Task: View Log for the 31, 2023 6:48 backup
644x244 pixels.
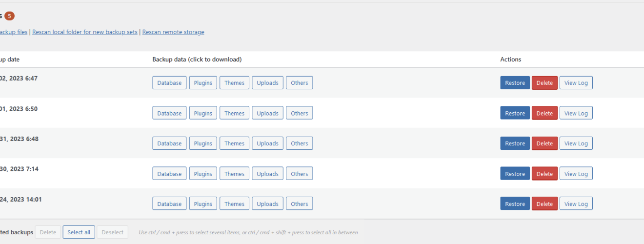Action: 576,143
